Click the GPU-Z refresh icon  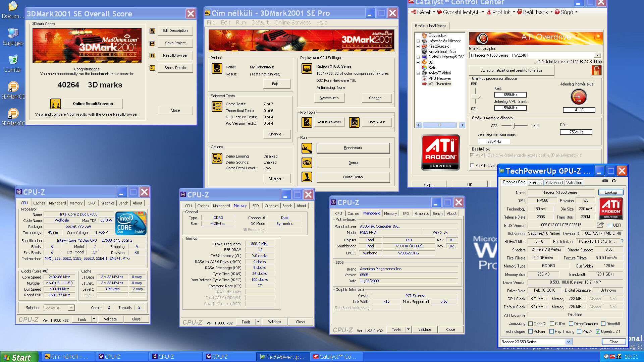613,181
